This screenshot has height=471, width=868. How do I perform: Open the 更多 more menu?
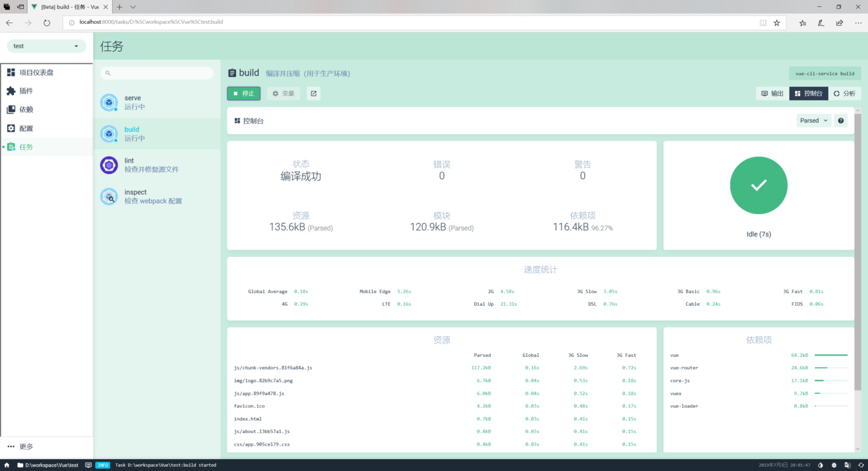(46, 447)
